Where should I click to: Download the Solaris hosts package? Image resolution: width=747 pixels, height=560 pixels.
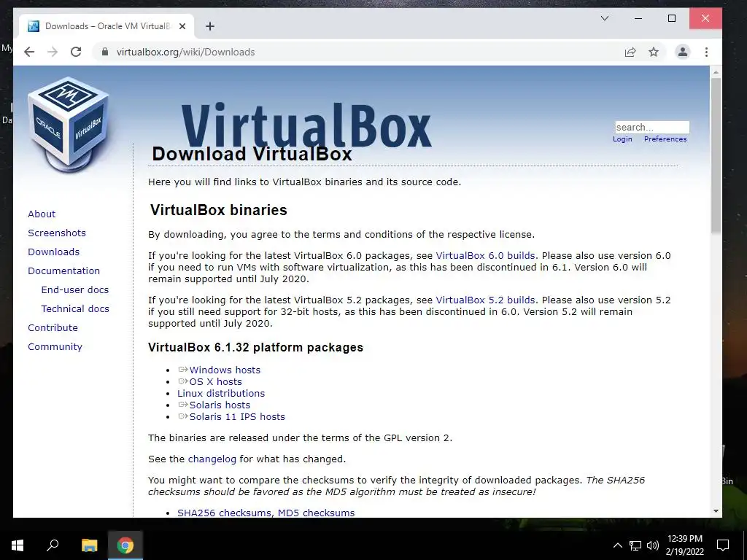(220, 405)
